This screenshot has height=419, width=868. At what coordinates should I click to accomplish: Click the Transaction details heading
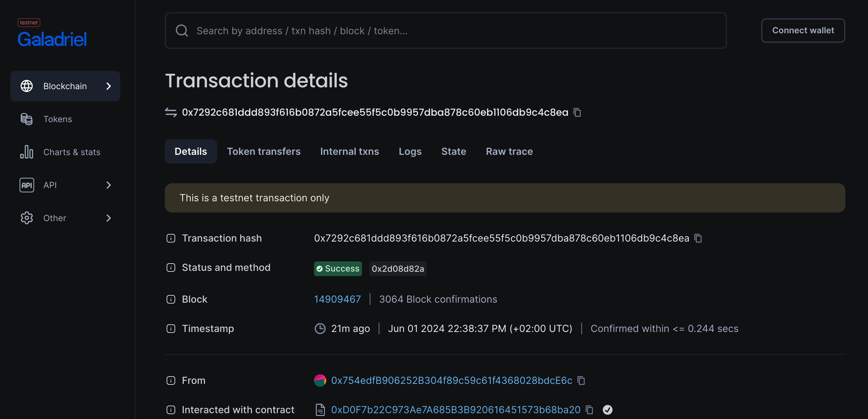(256, 81)
